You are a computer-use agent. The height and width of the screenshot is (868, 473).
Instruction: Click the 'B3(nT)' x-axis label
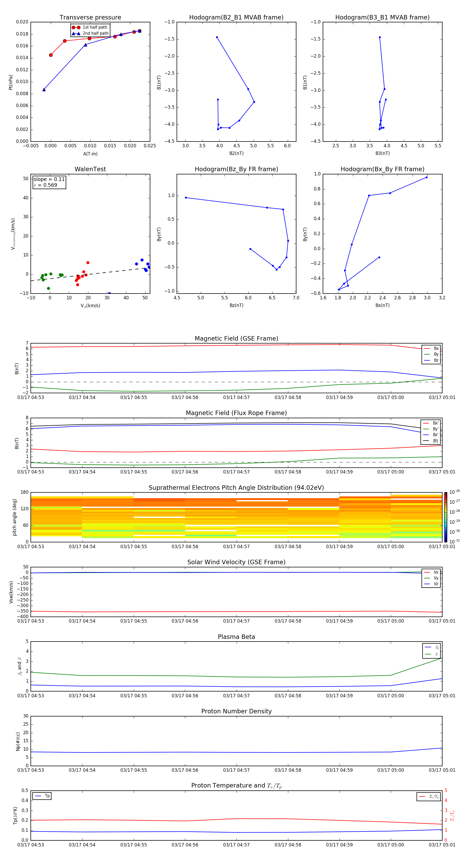tap(382, 153)
